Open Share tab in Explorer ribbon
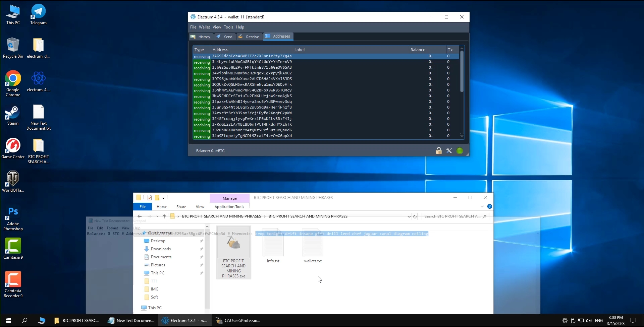 181,207
